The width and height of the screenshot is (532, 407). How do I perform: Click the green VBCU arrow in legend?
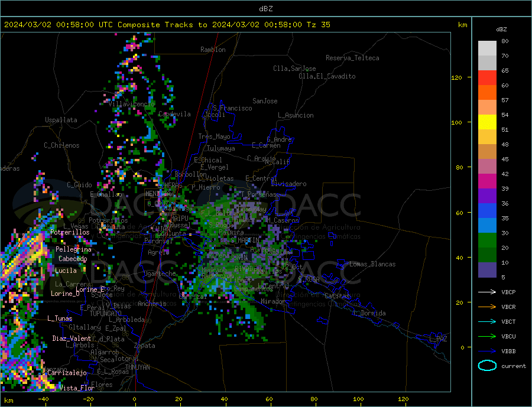tap(487, 336)
